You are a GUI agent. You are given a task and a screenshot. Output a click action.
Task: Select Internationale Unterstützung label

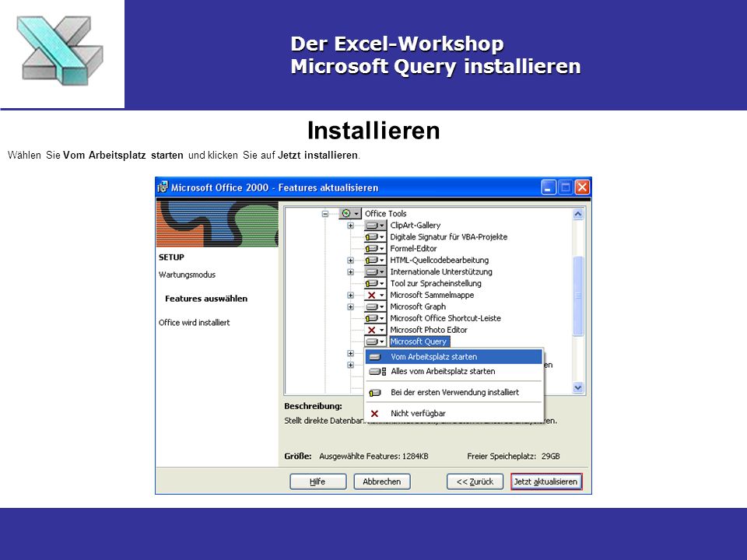tap(440, 272)
